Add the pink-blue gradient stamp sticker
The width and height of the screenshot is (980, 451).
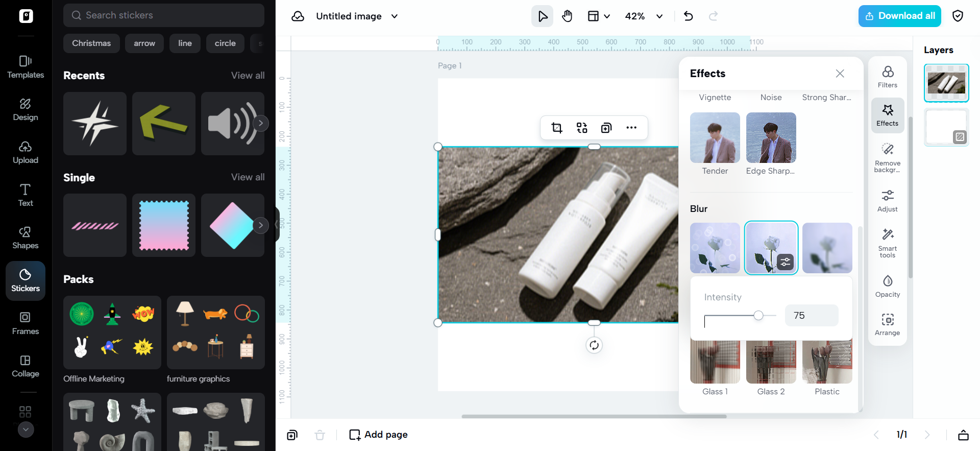[164, 225]
